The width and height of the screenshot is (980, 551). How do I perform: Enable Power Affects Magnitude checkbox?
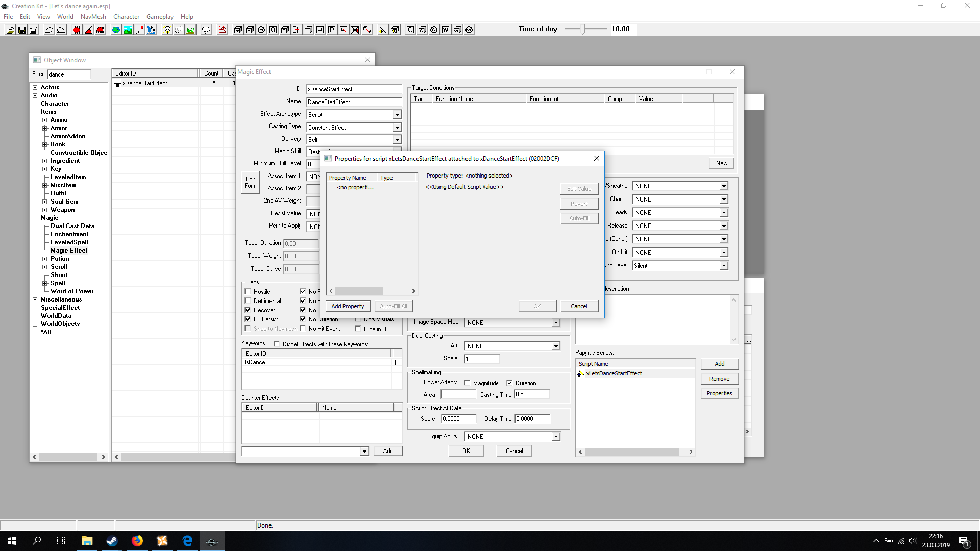[x=467, y=383]
